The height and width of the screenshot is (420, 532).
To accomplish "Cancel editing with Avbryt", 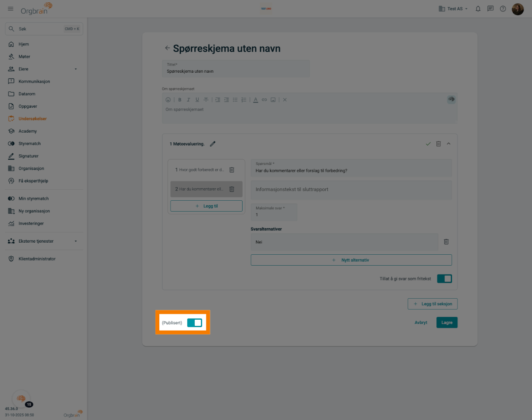I will (421, 323).
